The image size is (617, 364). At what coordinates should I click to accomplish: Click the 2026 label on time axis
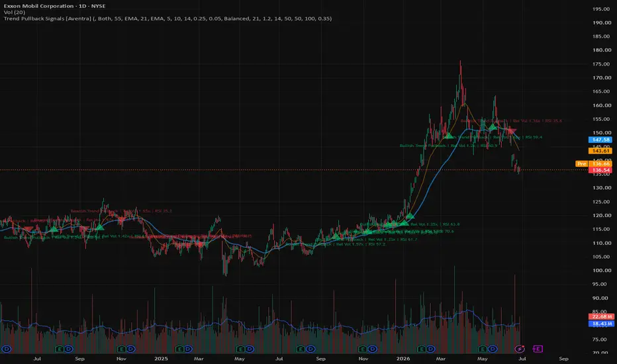(403, 359)
